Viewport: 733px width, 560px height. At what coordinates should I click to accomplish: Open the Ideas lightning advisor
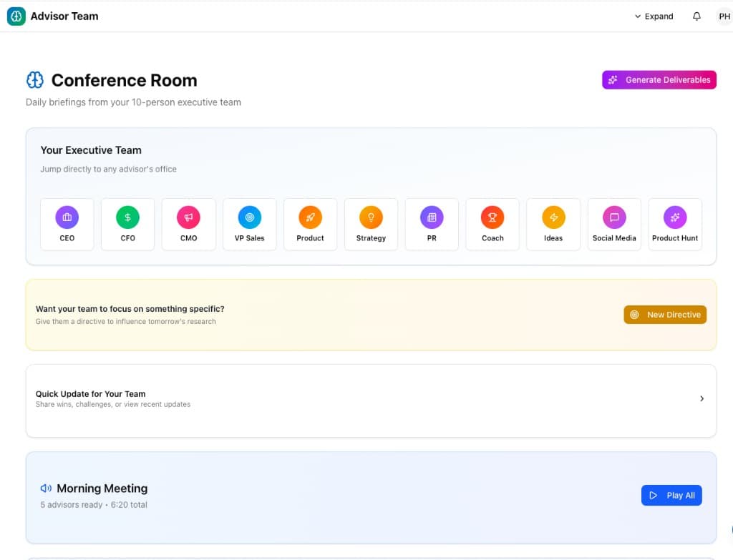click(x=553, y=225)
